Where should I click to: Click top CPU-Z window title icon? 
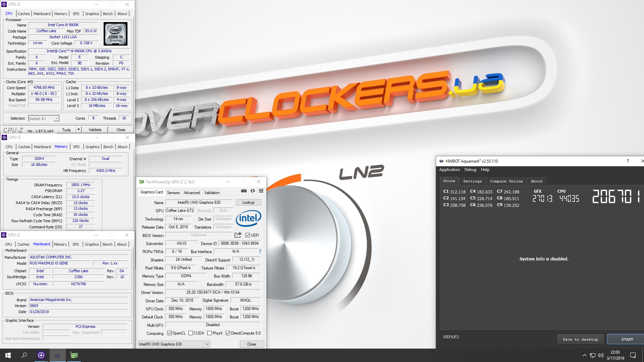(x=4, y=4)
